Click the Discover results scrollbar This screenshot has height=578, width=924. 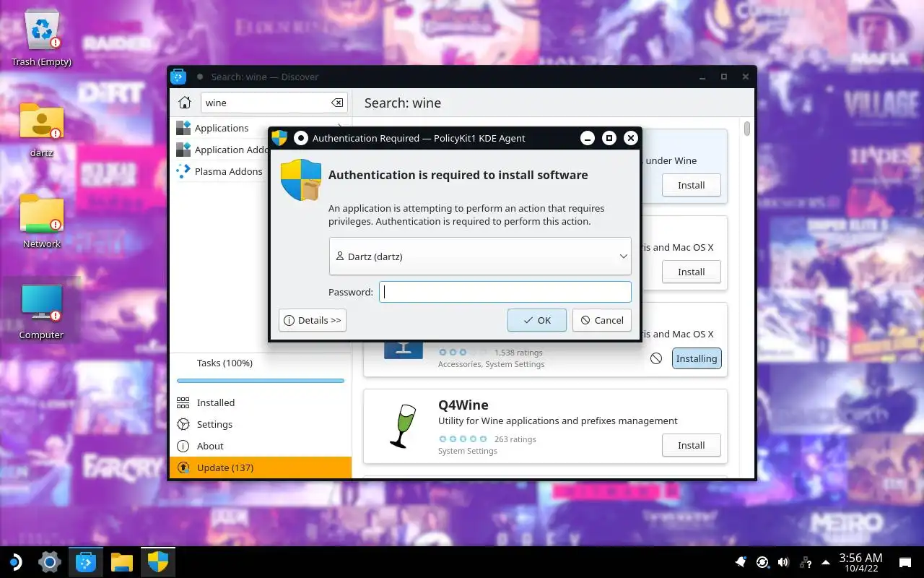coord(747,129)
